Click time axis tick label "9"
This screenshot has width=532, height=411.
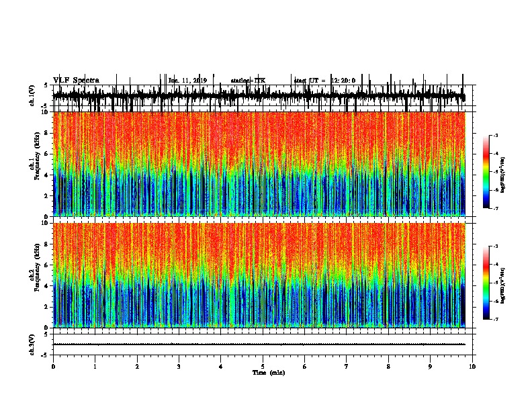pos(430,367)
